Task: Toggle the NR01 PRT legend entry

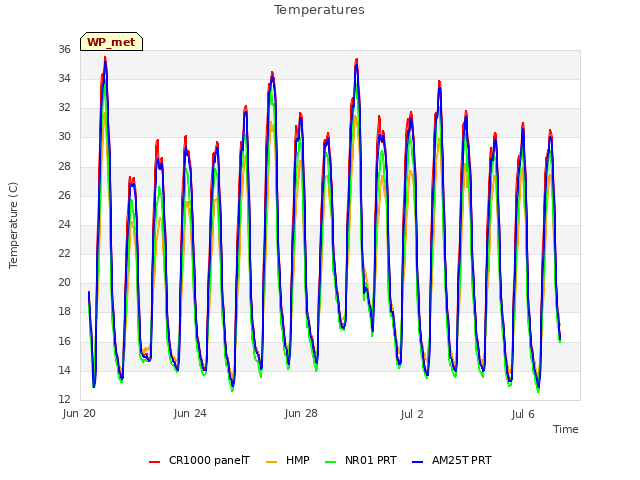Action: (x=361, y=461)
